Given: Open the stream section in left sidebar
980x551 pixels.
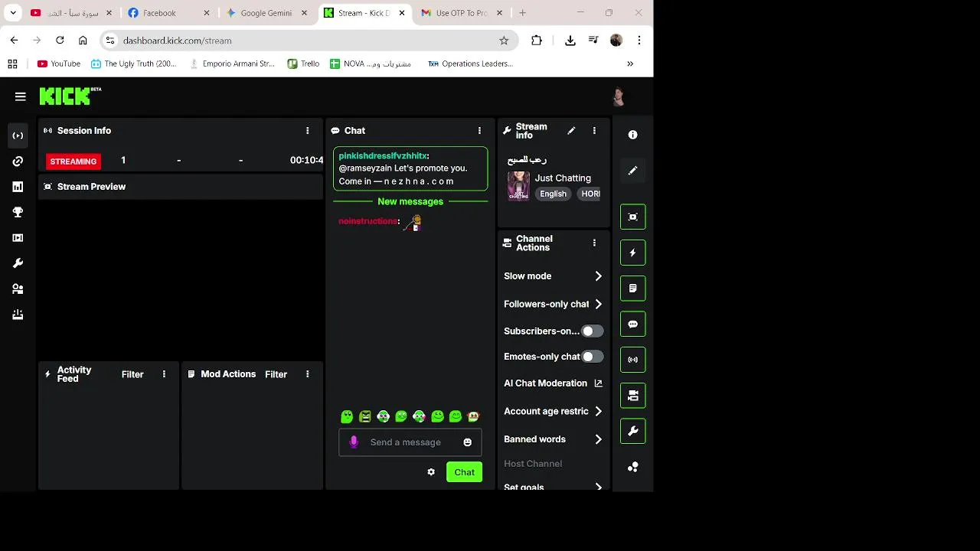Looking at the screenshot, I should click(x=18, y=135).
